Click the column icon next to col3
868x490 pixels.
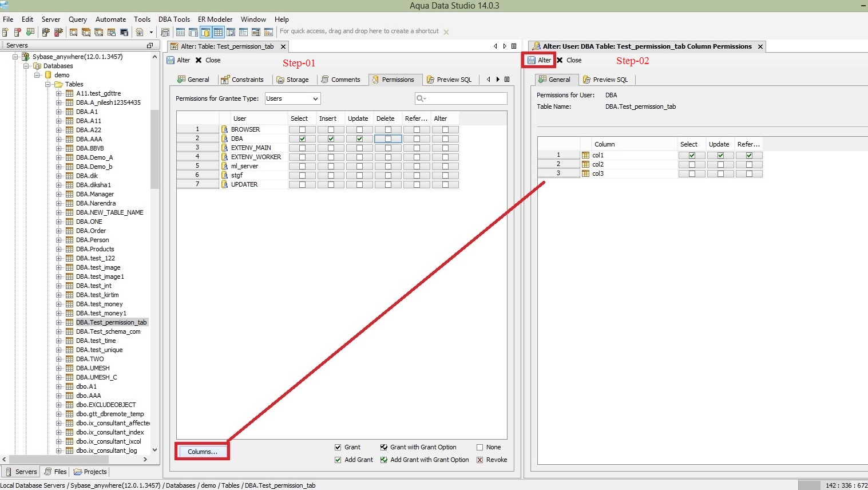585,173
